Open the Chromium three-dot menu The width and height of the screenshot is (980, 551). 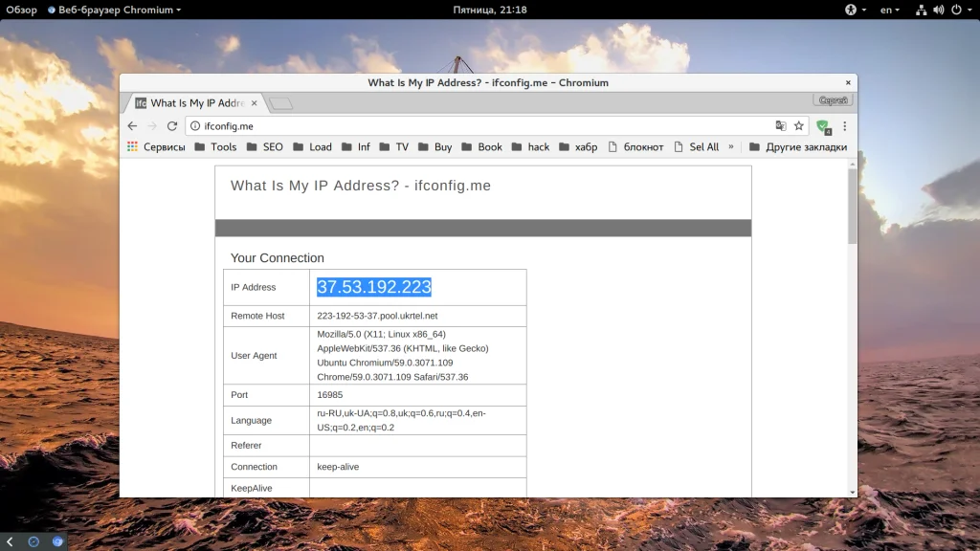coord(845,126)
